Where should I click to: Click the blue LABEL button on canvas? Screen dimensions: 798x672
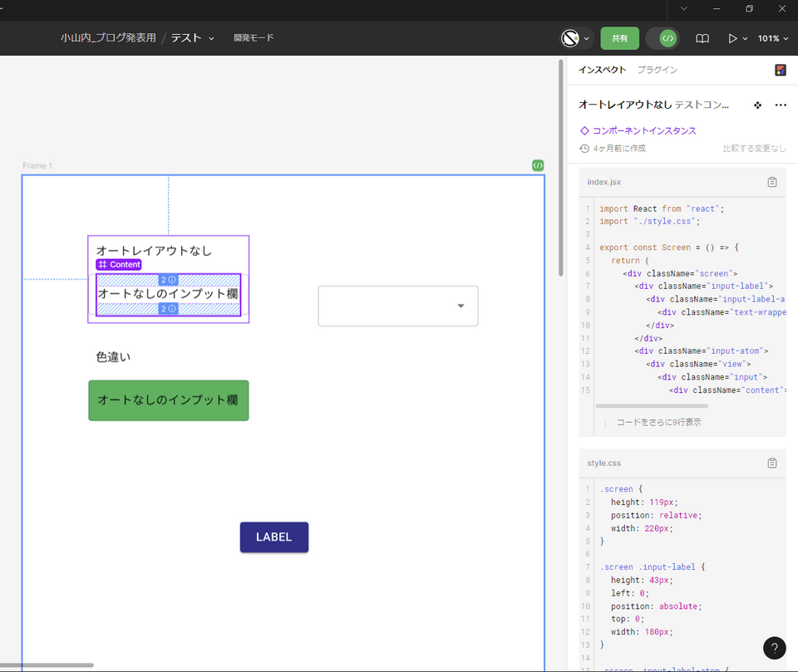pyautogui.click(x=273, y=537)
